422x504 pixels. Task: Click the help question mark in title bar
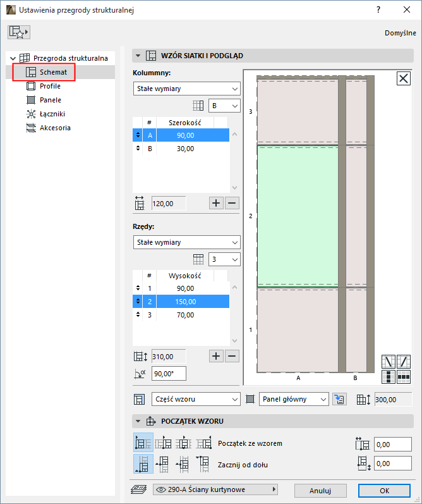[378, 9]
